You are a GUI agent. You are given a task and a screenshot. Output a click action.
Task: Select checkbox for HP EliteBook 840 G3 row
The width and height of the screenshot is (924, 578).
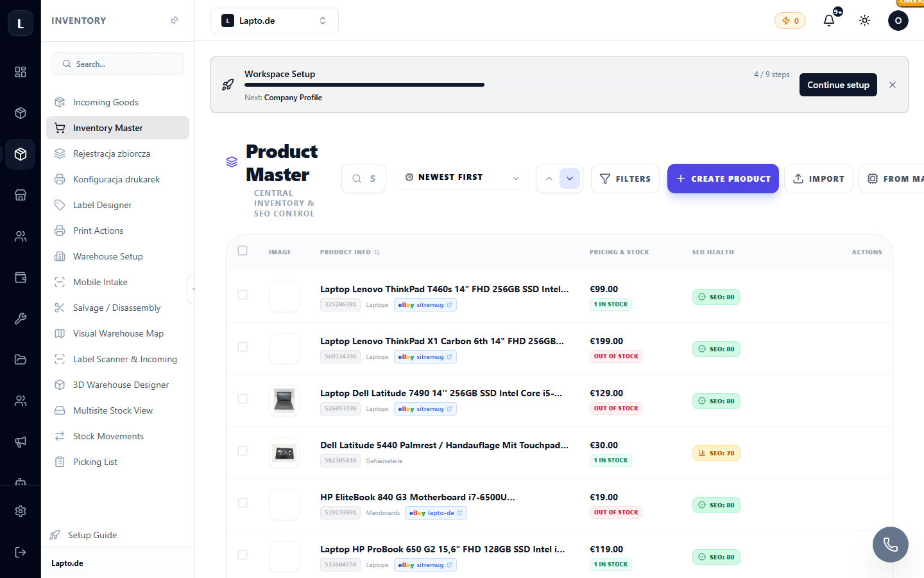243,503
